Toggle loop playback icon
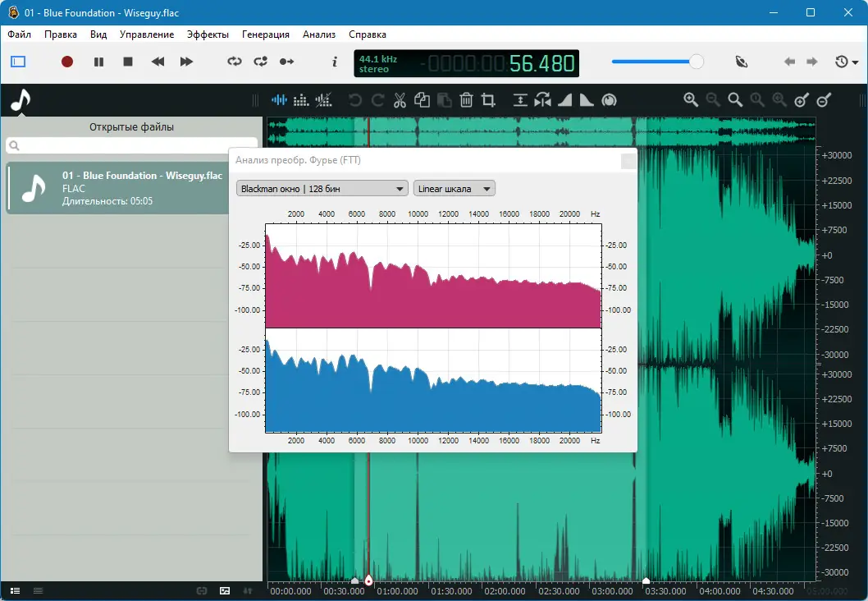This screenshot has height=601, width=868. [x=235, y=62]
